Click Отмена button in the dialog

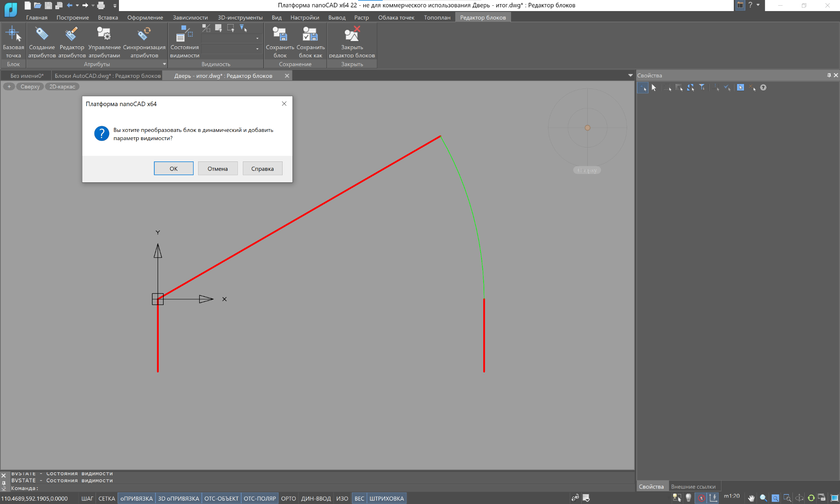click(x=217, y=168)
